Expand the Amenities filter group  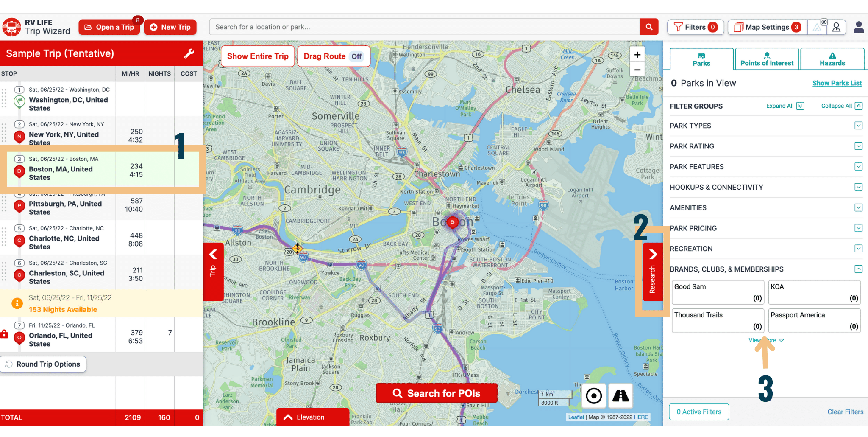(x=858, y=207)
